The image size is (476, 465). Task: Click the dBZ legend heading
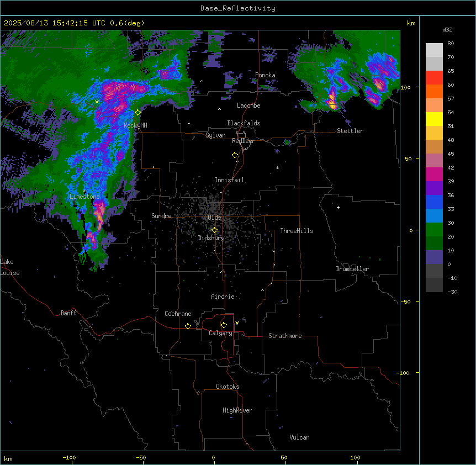(x=447, y=30)
